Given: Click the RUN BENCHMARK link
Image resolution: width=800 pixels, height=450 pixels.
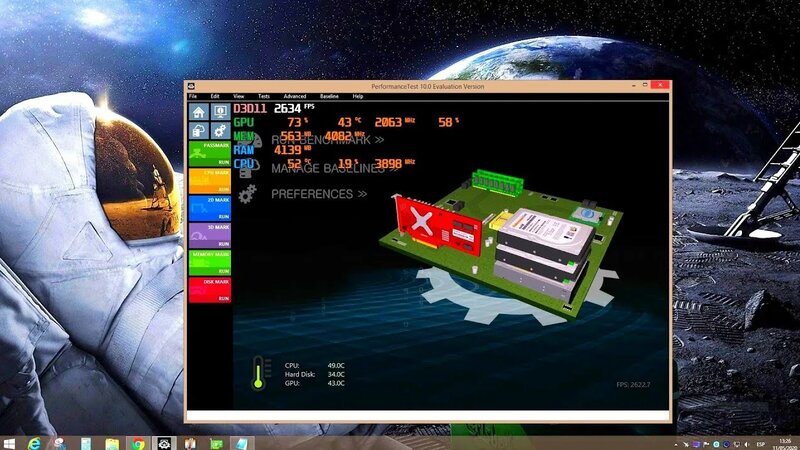Looking at the screenshot, I should click(328, 140).
